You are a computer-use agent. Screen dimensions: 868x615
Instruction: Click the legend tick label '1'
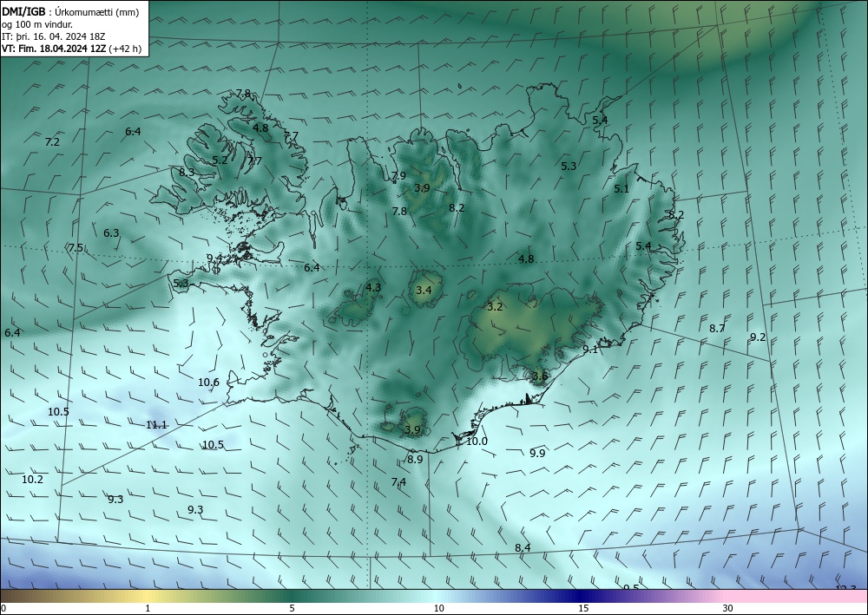148,608
